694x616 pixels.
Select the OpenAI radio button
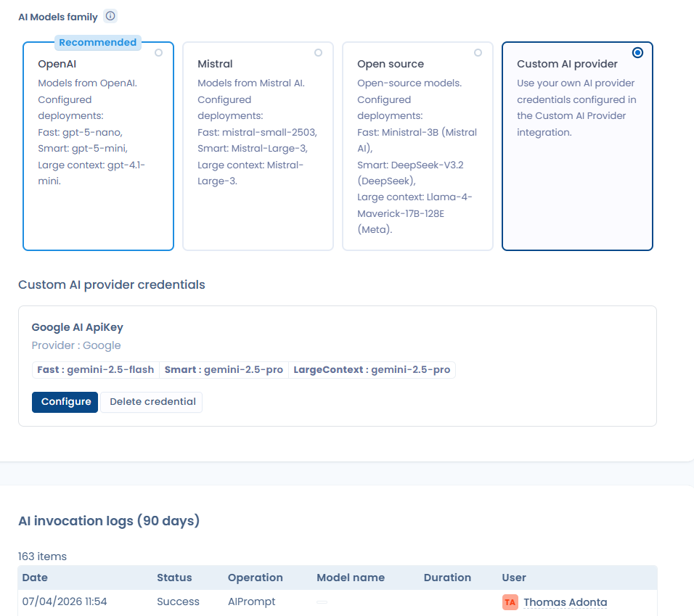158,53
